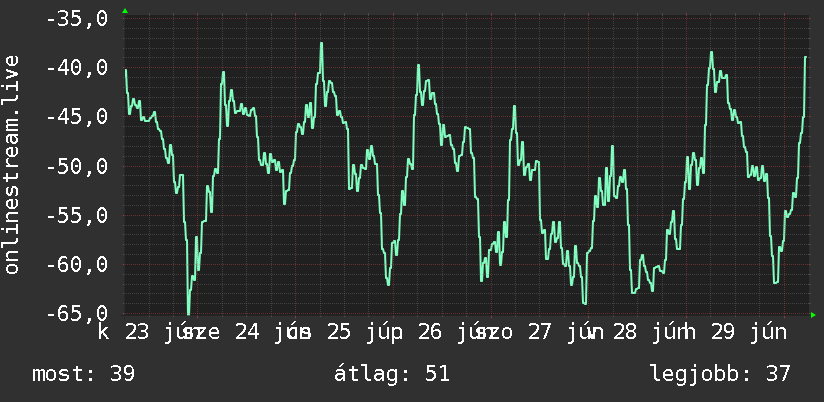Image resolution: width=824 pixels, height=402 pixels.
Task: Click the green arrow at x-axis end
Action: point(813,315)
